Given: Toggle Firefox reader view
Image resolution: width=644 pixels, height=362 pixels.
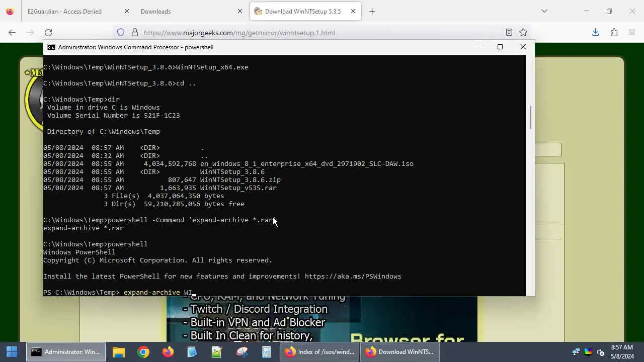Looking at the screenshot, I should pyautogui.click(x=509, y=32).
